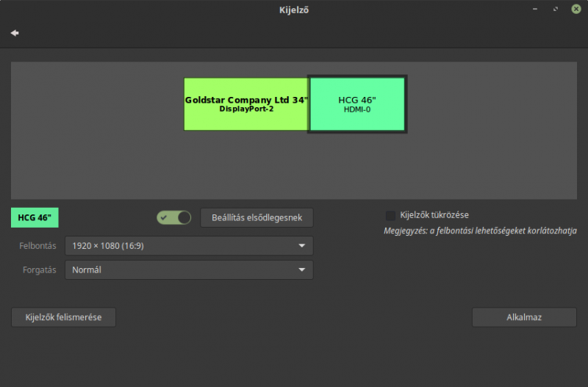Click the arrow on the Normál combo box
The image size is (588, 387).
coord(301,270)
